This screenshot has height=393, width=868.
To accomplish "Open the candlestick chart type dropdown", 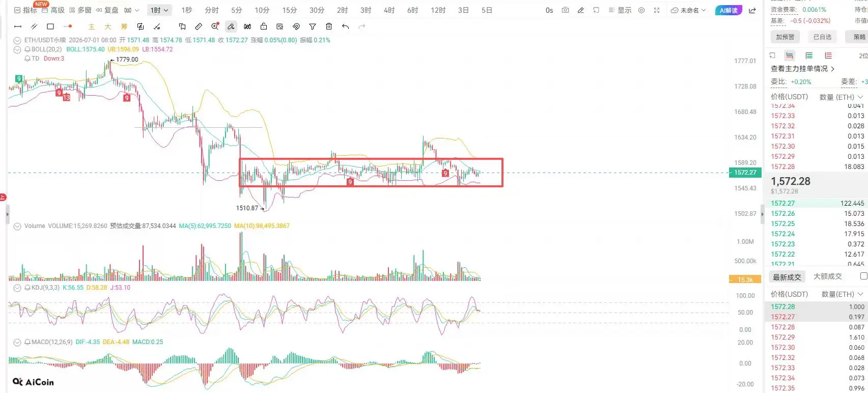I will click(131, 10).
